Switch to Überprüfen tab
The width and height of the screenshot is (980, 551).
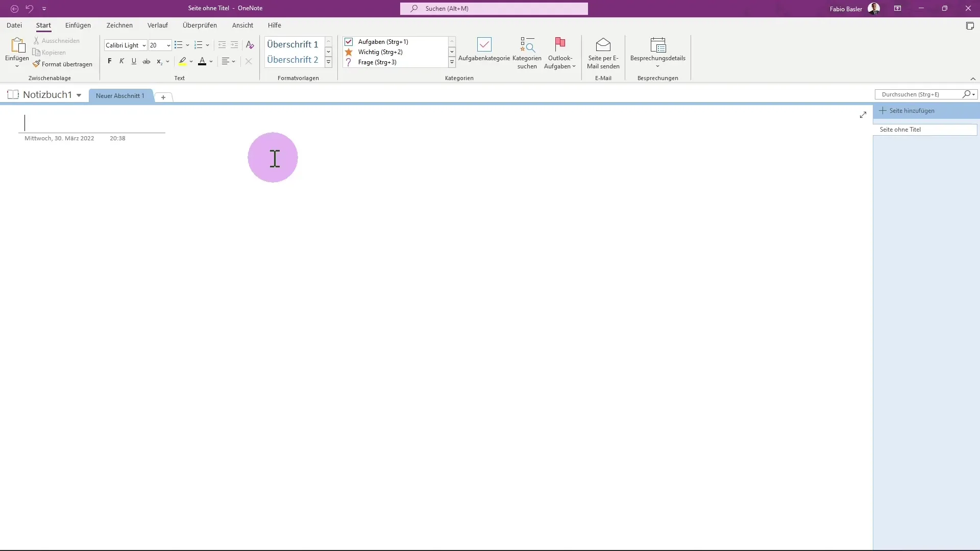click(200, 25)
